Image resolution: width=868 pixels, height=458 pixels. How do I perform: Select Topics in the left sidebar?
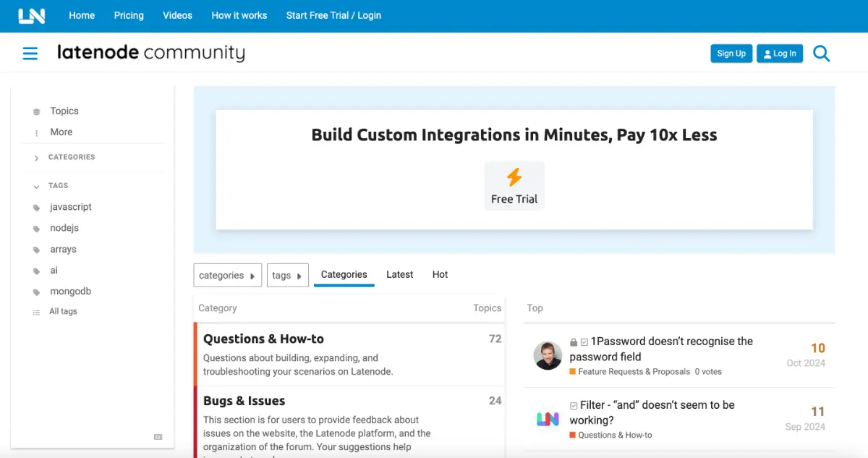[64, 111]
